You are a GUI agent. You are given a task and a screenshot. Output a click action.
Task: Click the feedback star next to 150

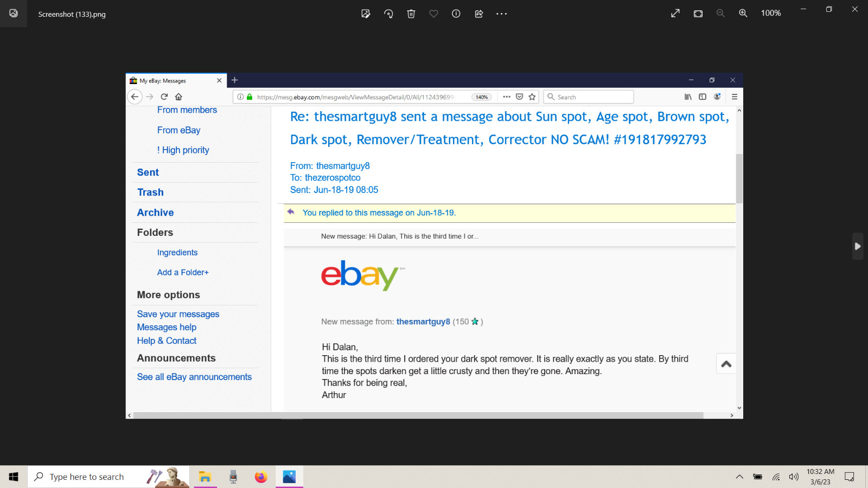click(x=475, y=322)
